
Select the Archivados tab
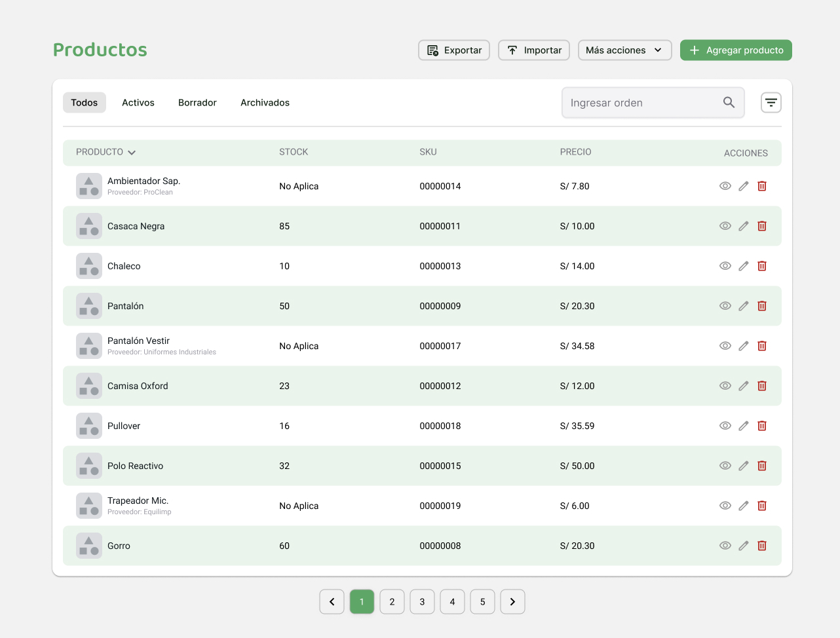(x=265, y=103)
